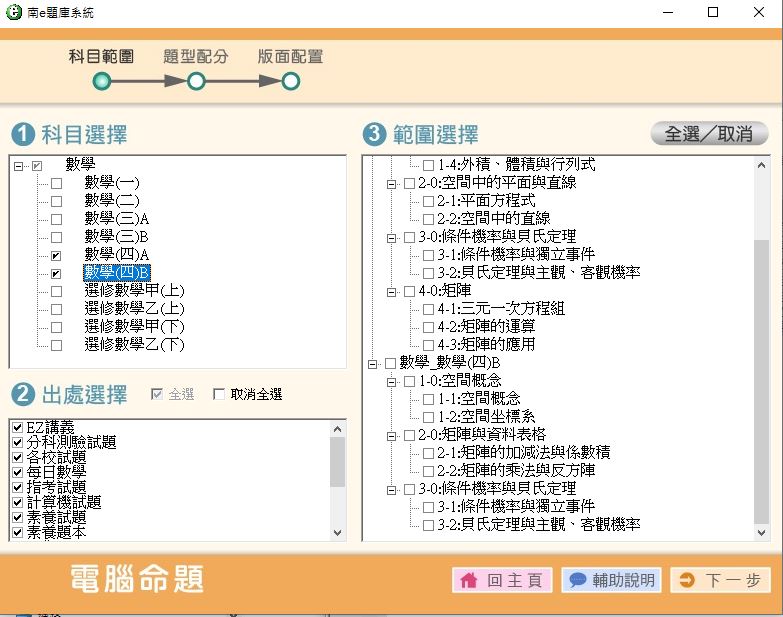Click the 題型配分 step circle indicator
This screenshot has height=617, width=783.
(x=196, y=81)
